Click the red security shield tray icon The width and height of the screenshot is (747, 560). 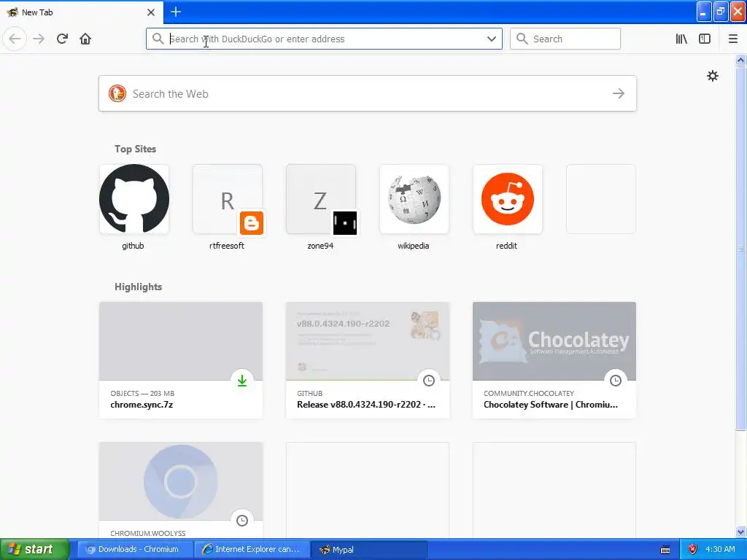692,549
